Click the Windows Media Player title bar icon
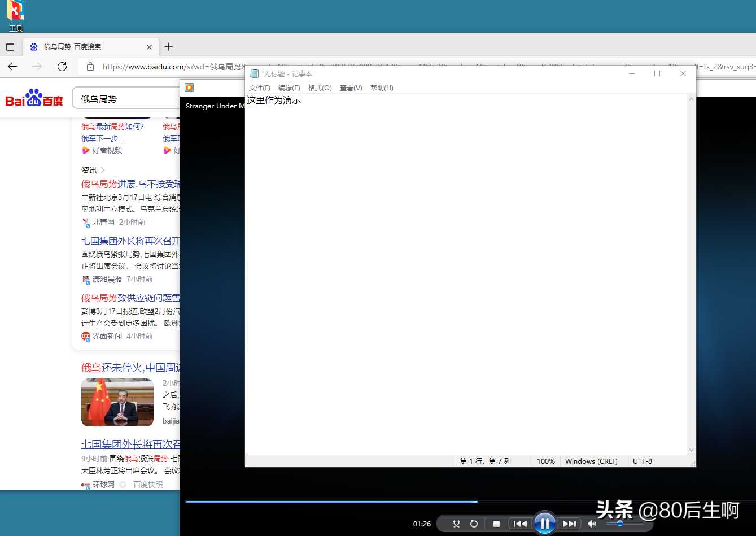 coord(189,88)
